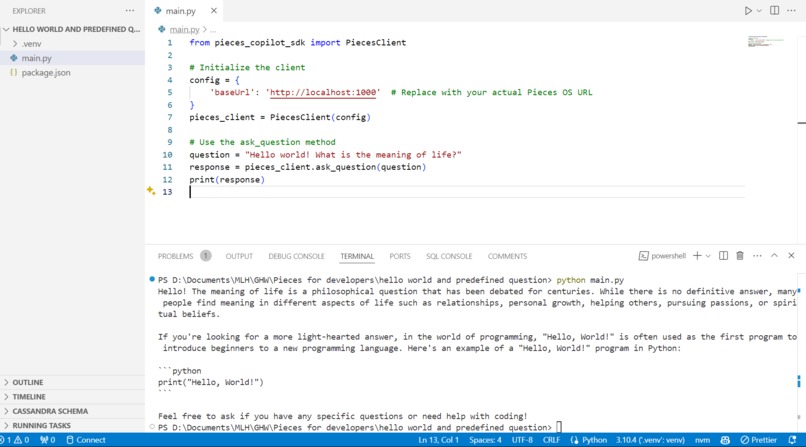Change indentation via Spaces: 4
This screenshot has height=447, width=806.
[x=485, y=440]
